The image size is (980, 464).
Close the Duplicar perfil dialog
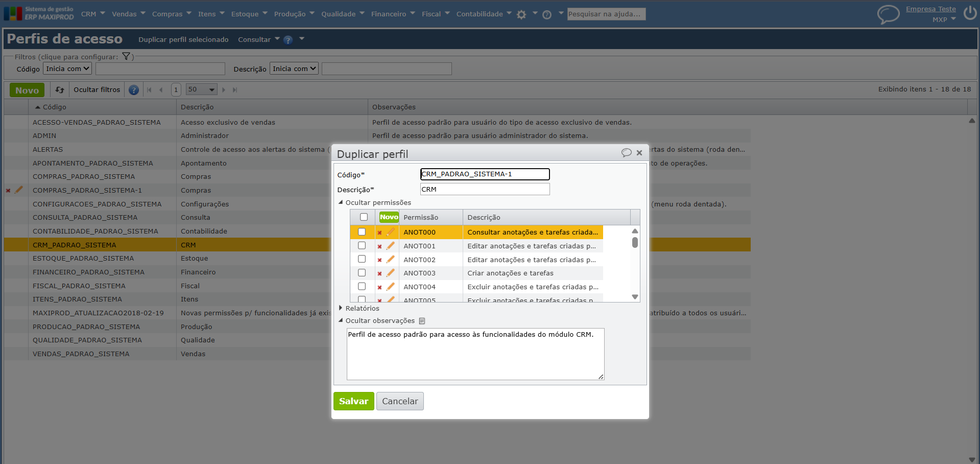tap(639, 153)
